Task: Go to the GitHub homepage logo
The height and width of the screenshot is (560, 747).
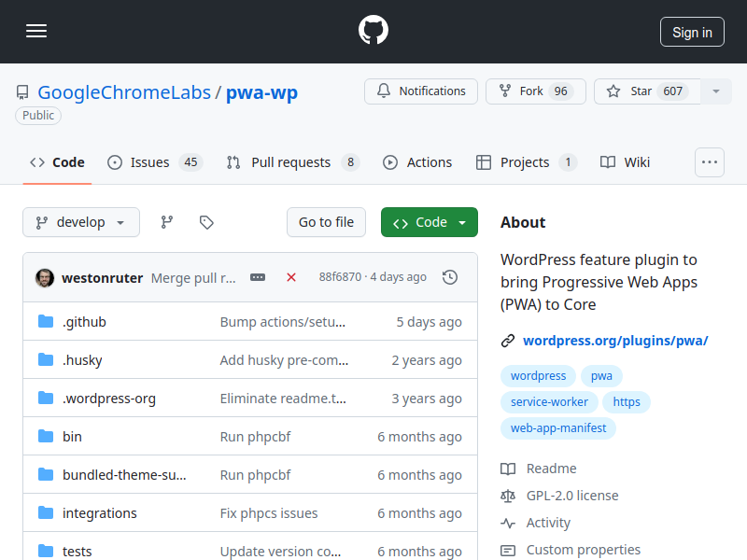Action: (373, 30)
